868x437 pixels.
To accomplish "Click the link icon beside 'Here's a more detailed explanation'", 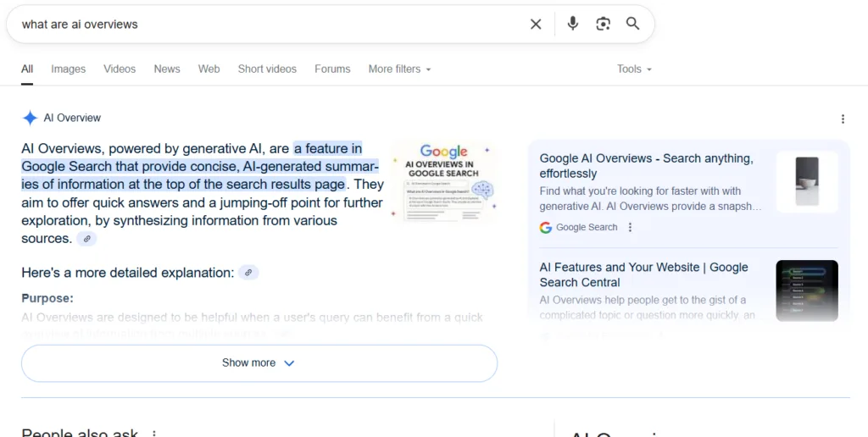I will [248, 273].
